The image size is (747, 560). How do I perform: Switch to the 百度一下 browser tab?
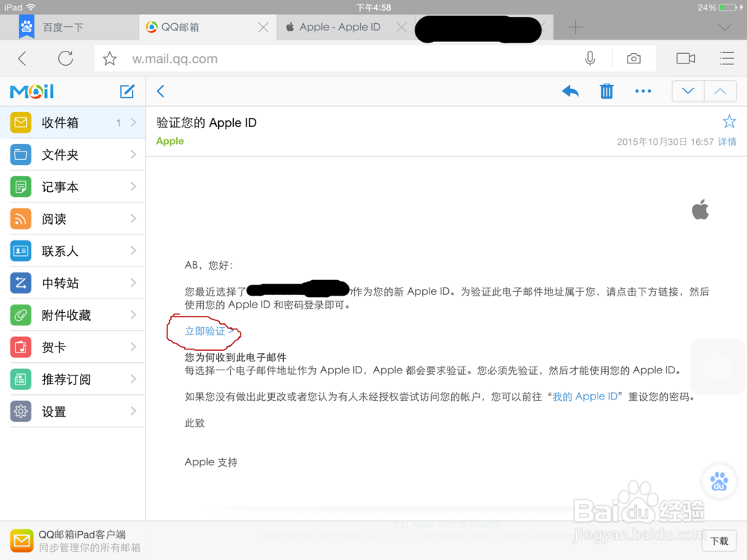click(x=69, y=27)
